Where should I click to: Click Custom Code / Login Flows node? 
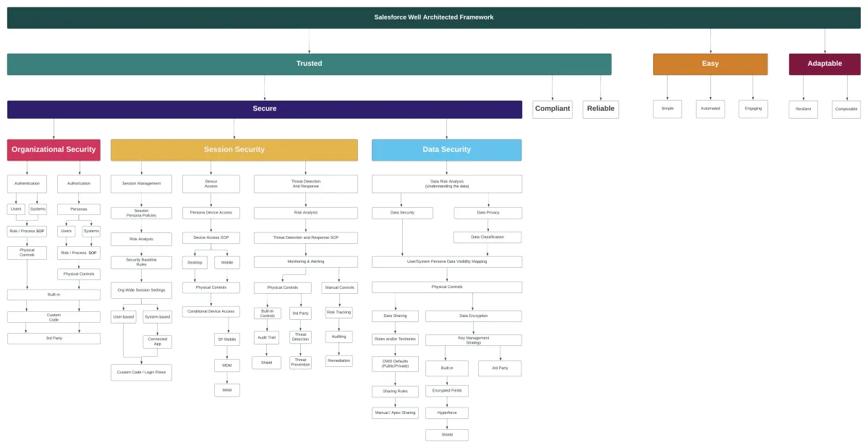(x=141, y=372)
